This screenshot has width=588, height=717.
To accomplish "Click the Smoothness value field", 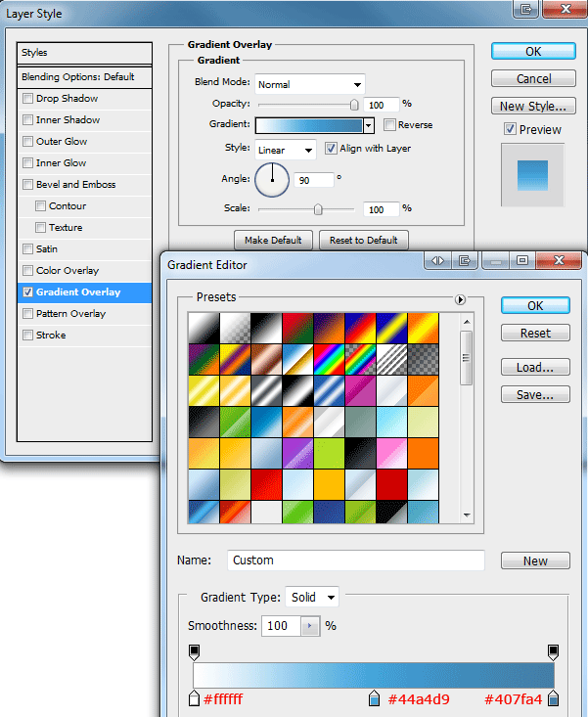I will (x=281, y=626).
